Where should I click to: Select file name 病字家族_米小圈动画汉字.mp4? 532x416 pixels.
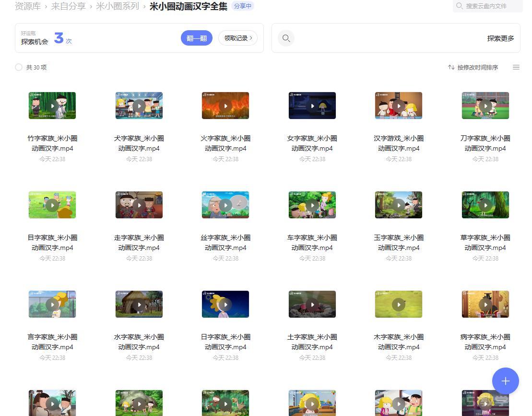coord(485,342)
